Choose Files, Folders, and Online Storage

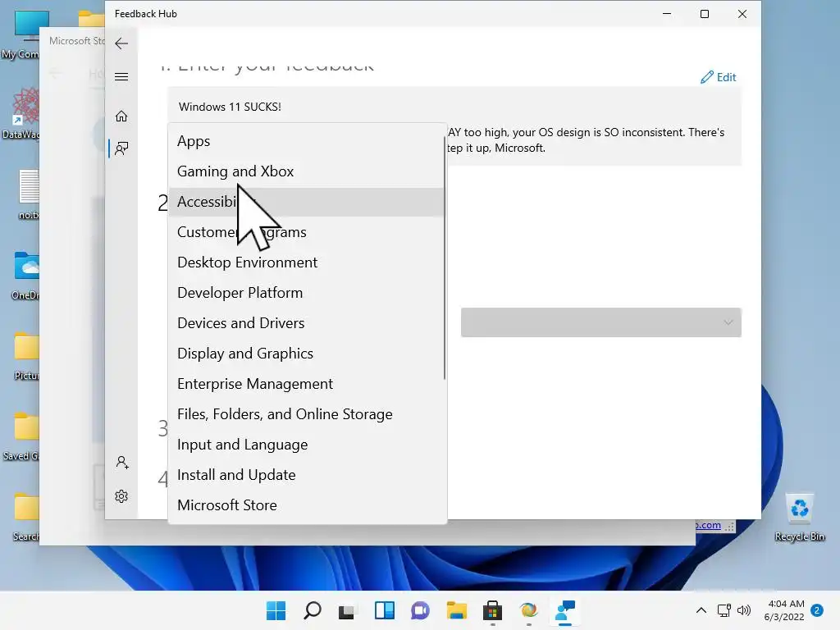click(x=307, y=414)
